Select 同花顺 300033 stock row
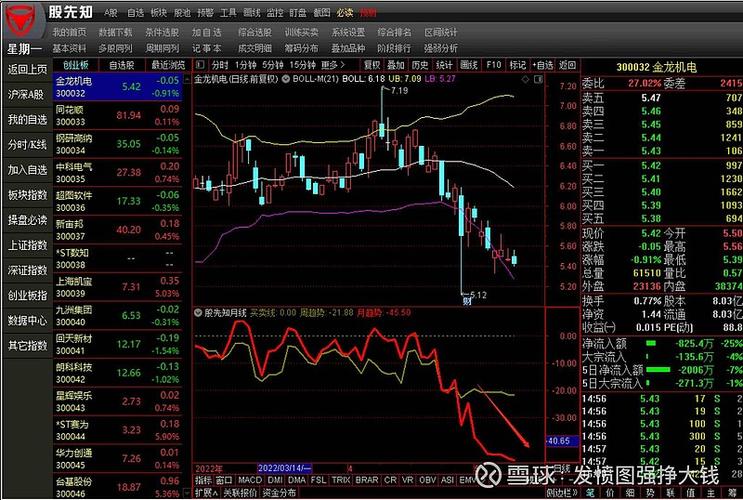 pos(118,115)
